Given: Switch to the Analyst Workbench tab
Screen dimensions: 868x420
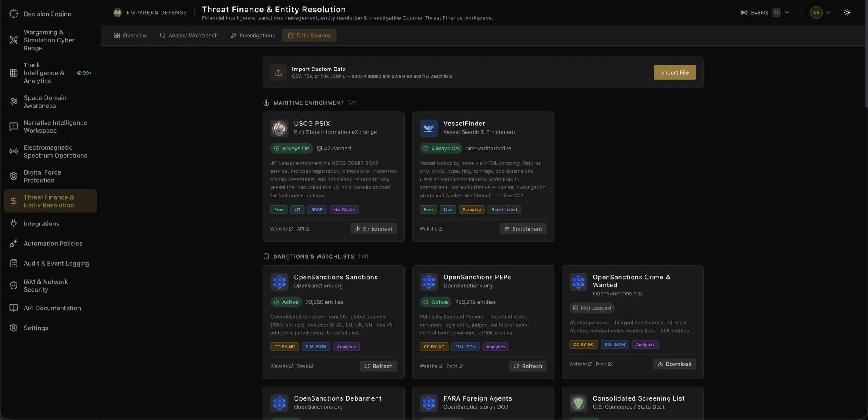Looking at the screenshot, I should pyautogui.click(x=189, y=35).
